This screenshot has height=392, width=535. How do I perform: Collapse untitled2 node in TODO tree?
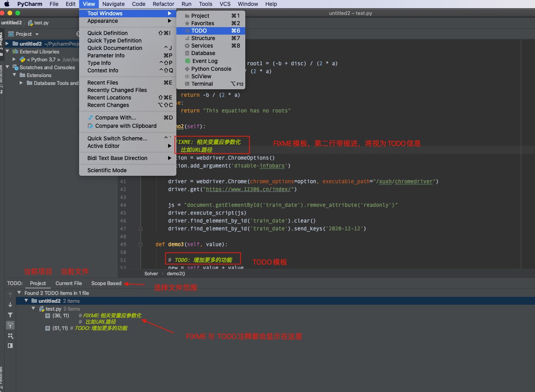pos(26,300)
